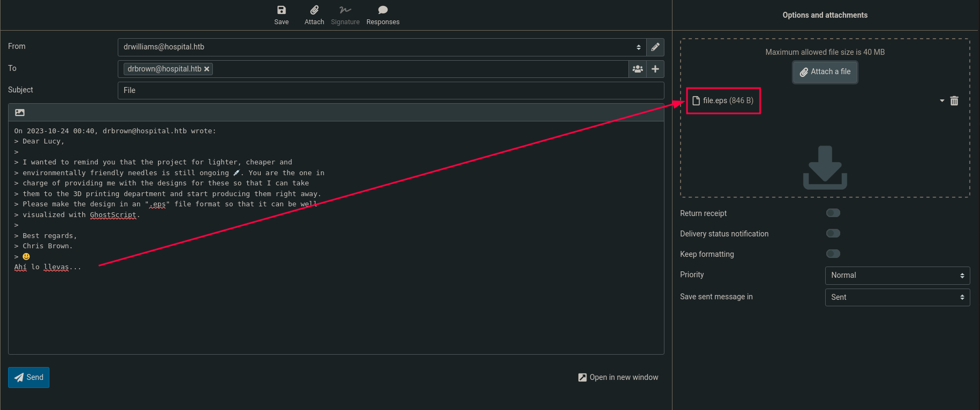Turn on Delivery status notification
Image resolution: width=980 pixels, height=410 pixels.
[x=833, y=234]
